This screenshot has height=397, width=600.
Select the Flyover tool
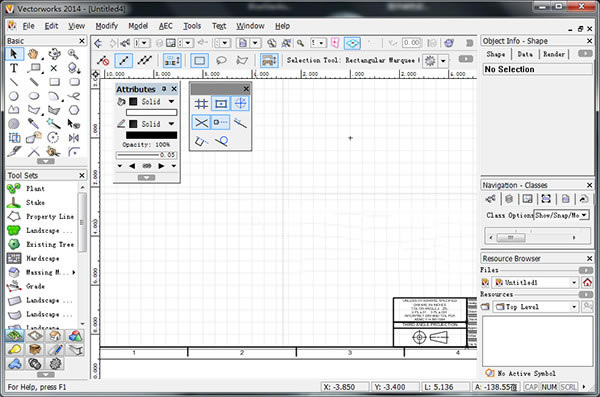pos(54,54)
